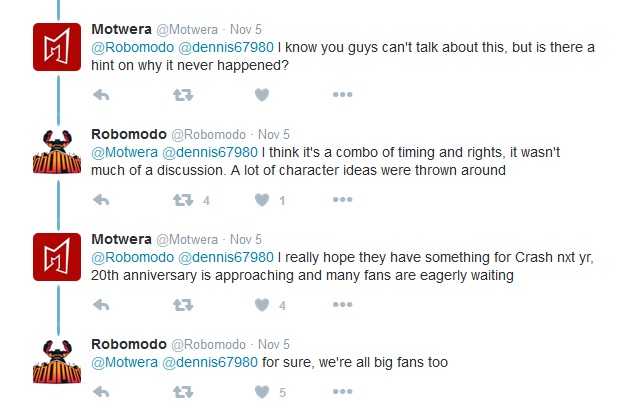This screenshot has width=633, height=413.
Task: Retweet Robomodo's 'we're all big fans too' tweet
Action: pos(183,392)
